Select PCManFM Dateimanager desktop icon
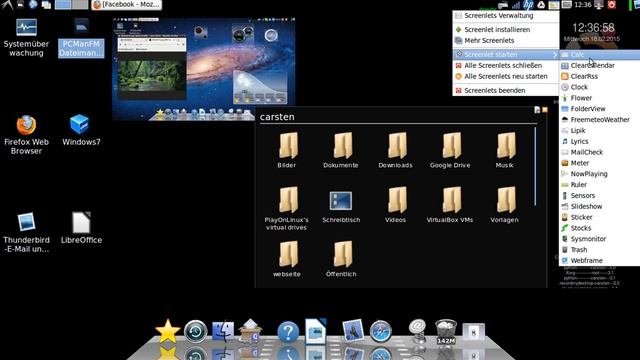 [x=81, y=38]
